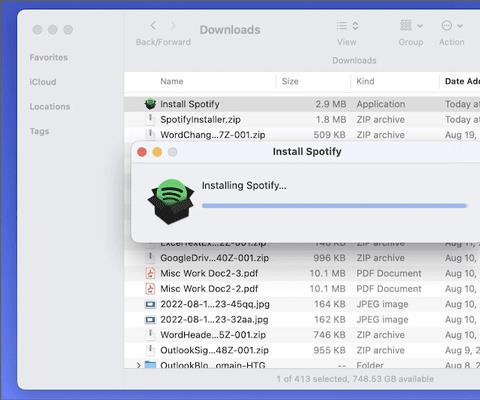Select SpotifyInstaller.zip file icon
Viewport: 480px width, 400px height.
150,119
